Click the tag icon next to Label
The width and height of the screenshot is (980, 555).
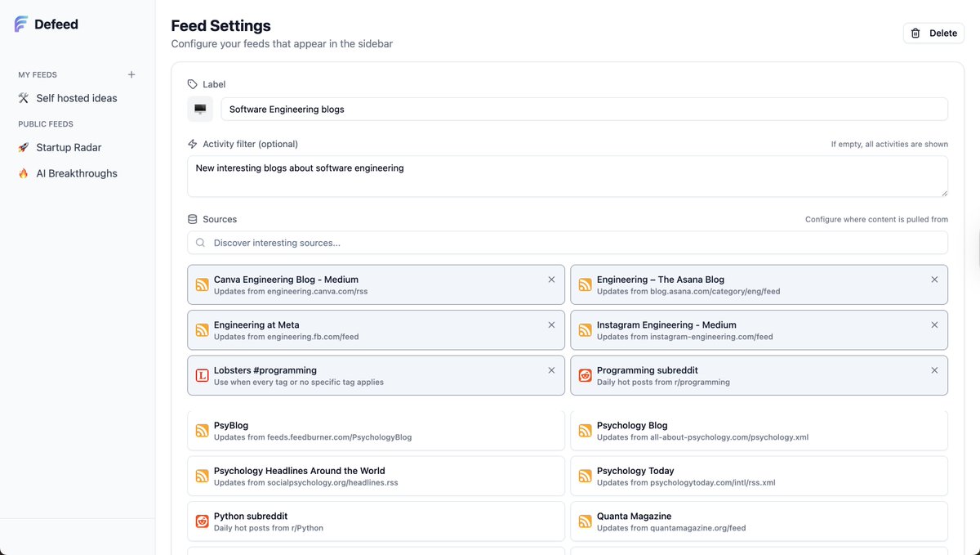(x=193, y=84)
